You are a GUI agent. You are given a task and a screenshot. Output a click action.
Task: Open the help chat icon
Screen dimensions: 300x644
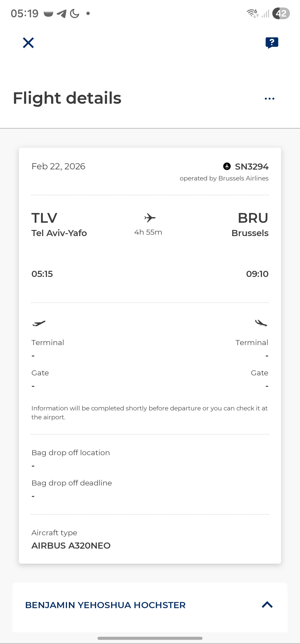(272, 43)
